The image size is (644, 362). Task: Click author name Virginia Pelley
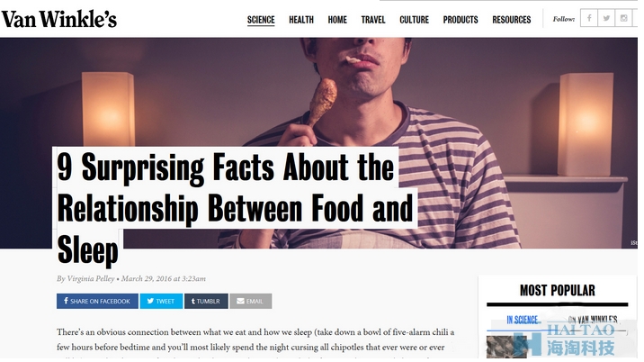(91, 278)
